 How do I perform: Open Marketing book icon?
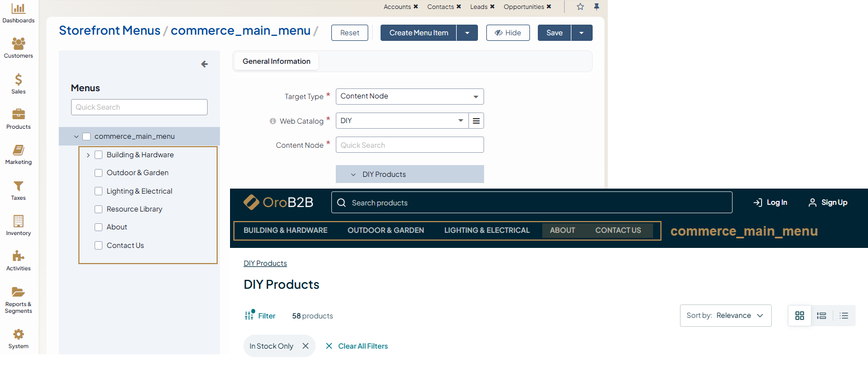coord(18,150)
